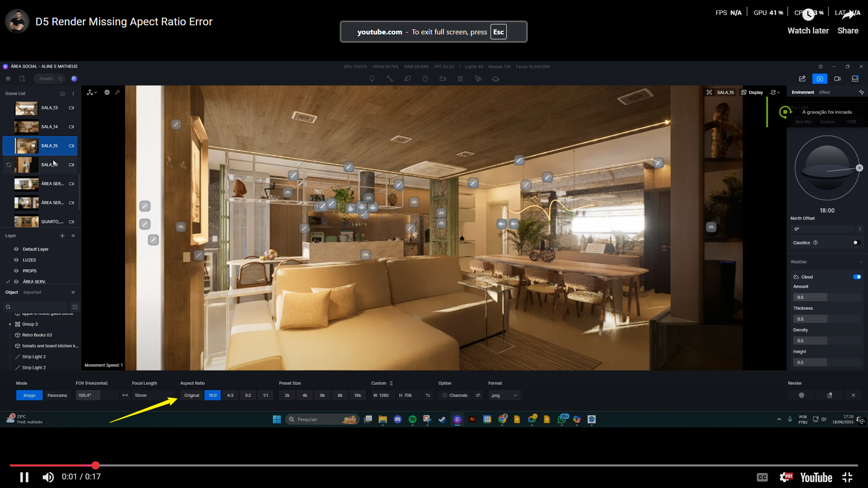The width and height of the screenshot is (868, 488).
Task: Collapse the Weather section chevron
Action: (861, 262)
